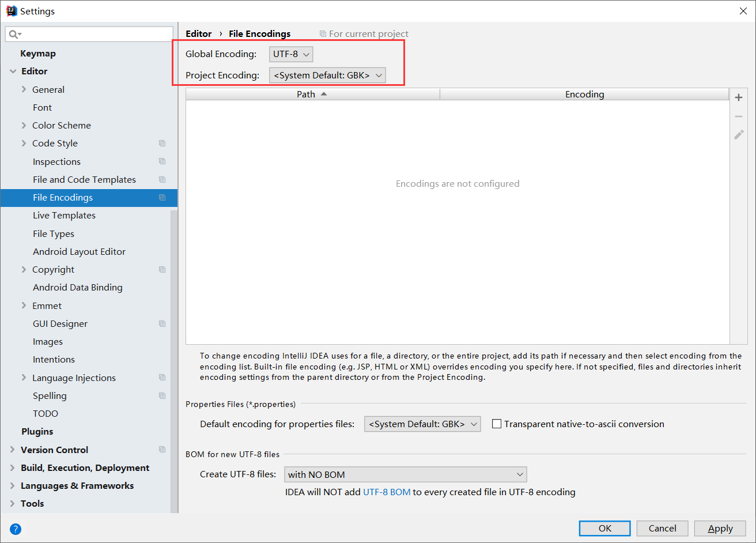The width and height of the screenshot is (756, 543).
Task: Click the OK button
Action: click(x=605, y=528)
